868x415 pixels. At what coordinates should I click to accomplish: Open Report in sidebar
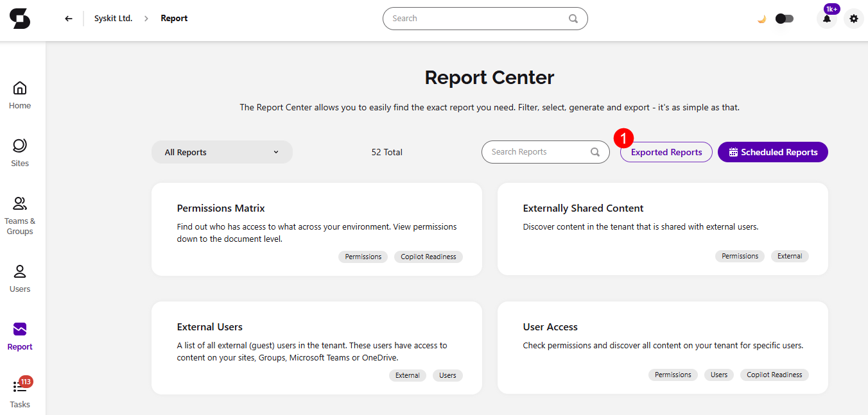(x=20, y=336)
